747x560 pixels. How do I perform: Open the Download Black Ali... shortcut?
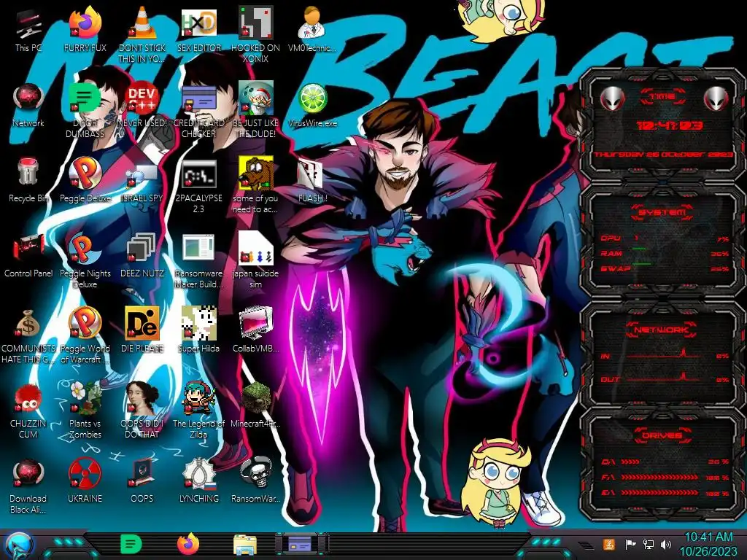coord(28,486)
